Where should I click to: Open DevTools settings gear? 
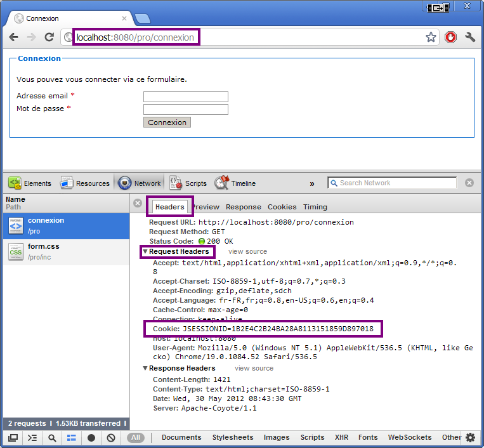coord(470,438)
